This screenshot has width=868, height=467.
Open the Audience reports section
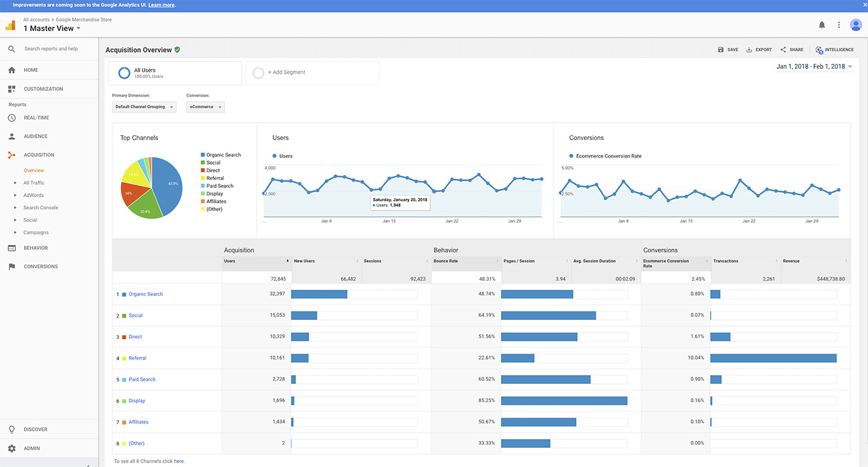click(35, 136)
